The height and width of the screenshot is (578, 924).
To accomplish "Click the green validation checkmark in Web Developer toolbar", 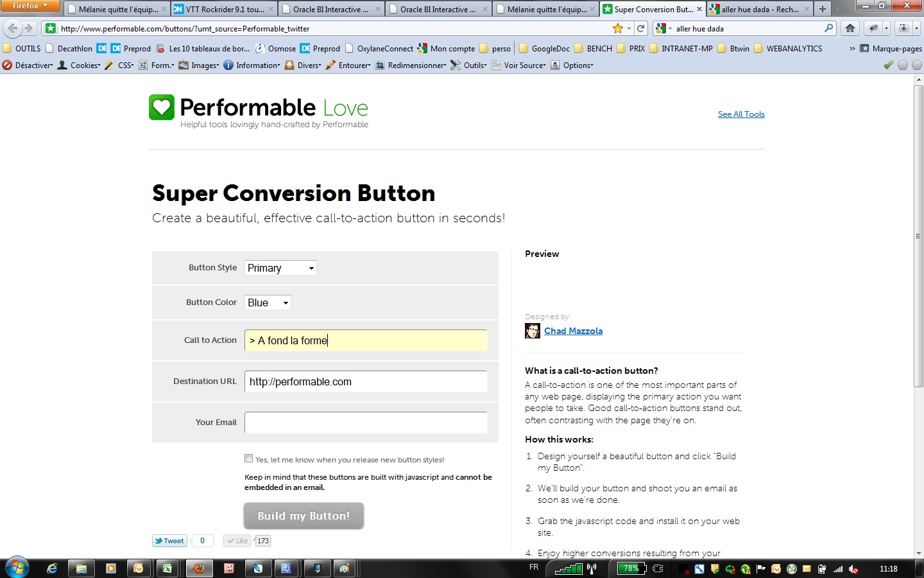I will pyautogui.click(x=888, y=65).
